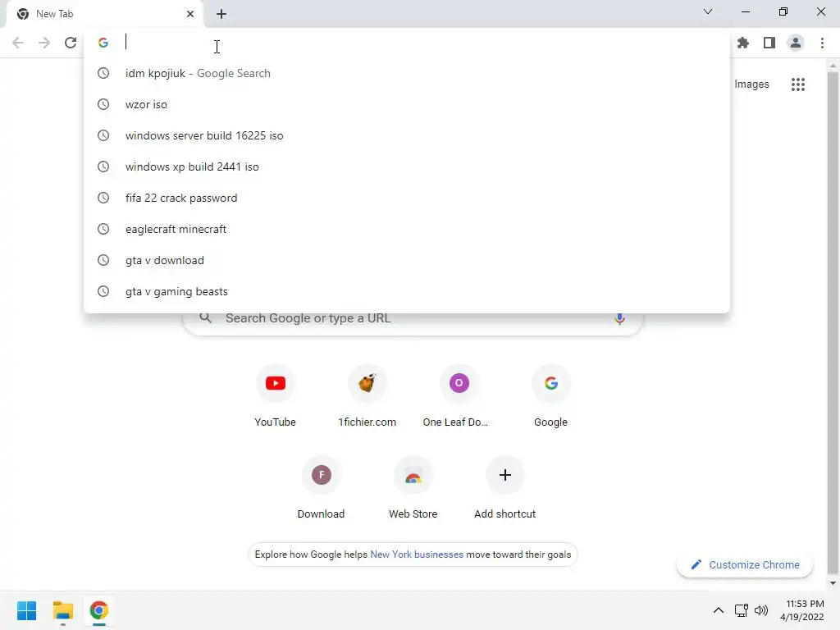This screenshot has width=840, height=630.
Task: Go back with the back arrow
Action: tap(18, 43)
